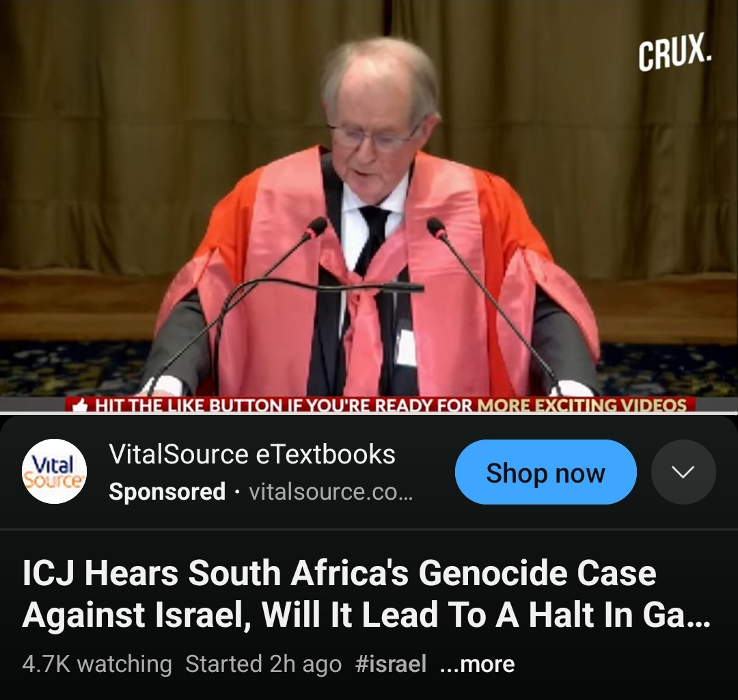Click the Shop now button

click(545, 472)
